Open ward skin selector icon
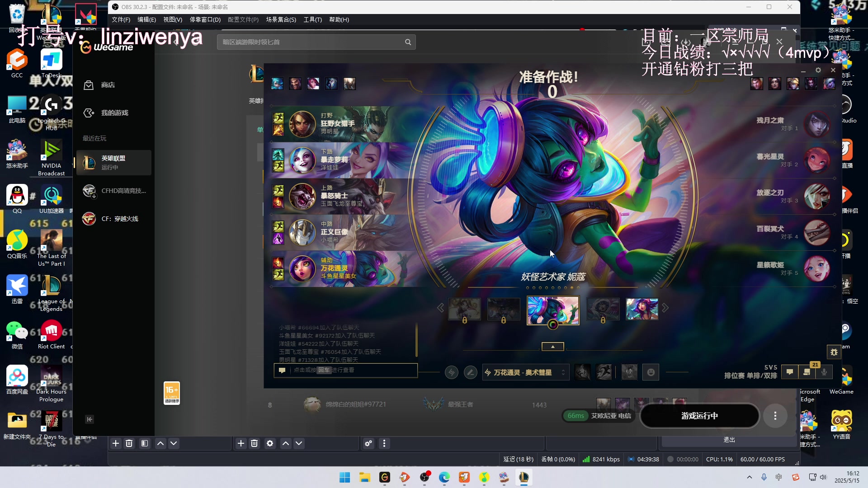This screenshot has height=488, width=868. pos(629,372)
